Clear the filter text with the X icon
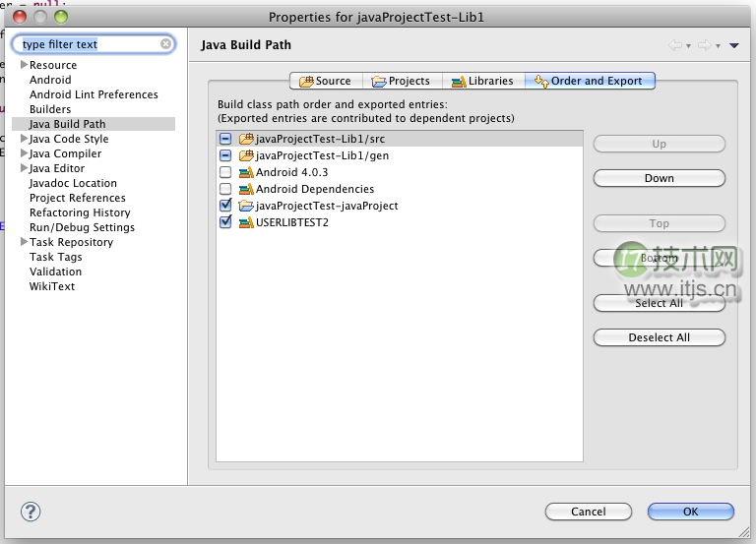756x544 pixels. (x=165, y=44)
